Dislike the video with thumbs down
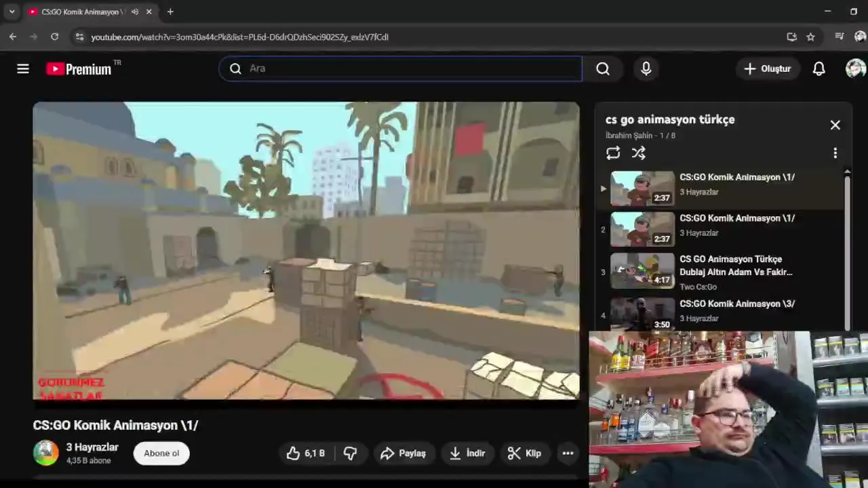 click(x=350, y=453)
